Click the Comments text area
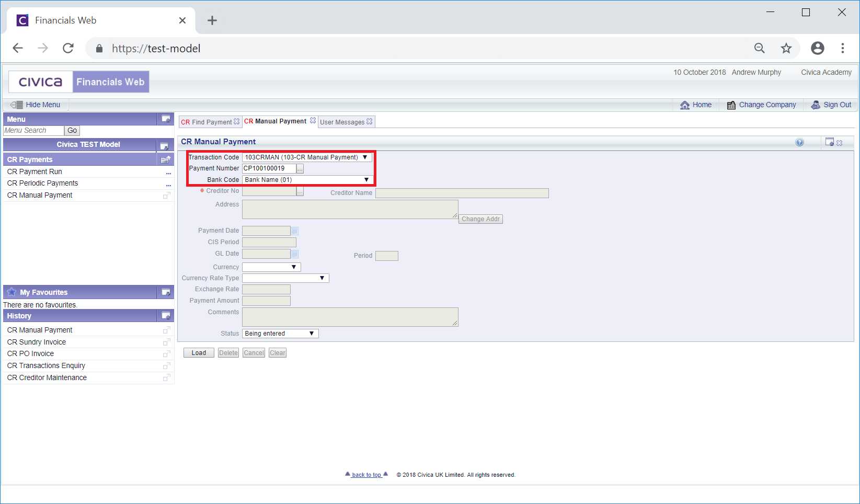Viewport: 860px width, 504px height. pos(350,317)
